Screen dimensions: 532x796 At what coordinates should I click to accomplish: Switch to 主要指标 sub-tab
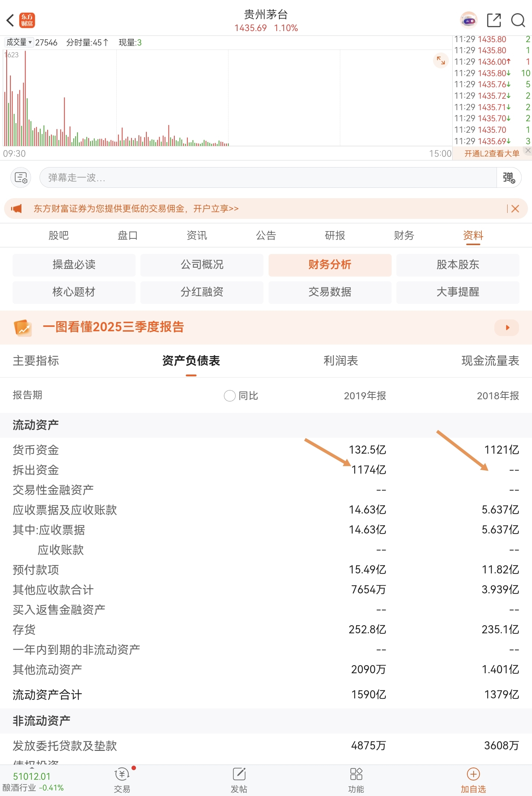[x=36, y=361]
